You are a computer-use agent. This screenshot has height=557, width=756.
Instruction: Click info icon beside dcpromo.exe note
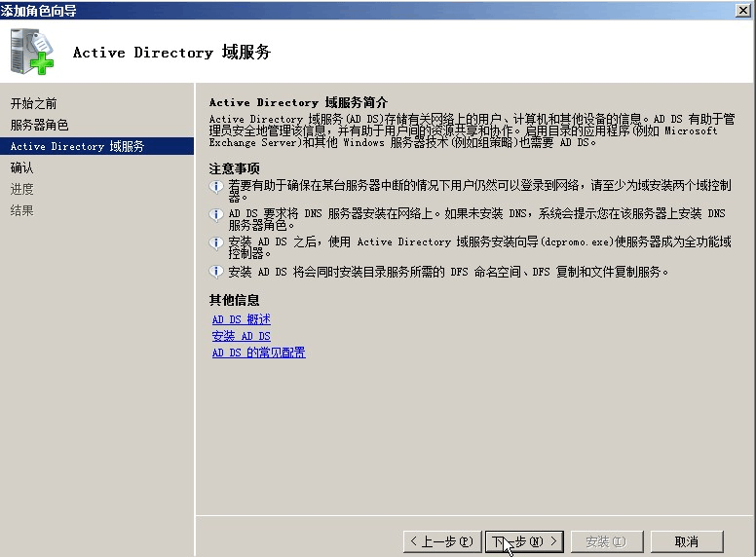point(216,242)
